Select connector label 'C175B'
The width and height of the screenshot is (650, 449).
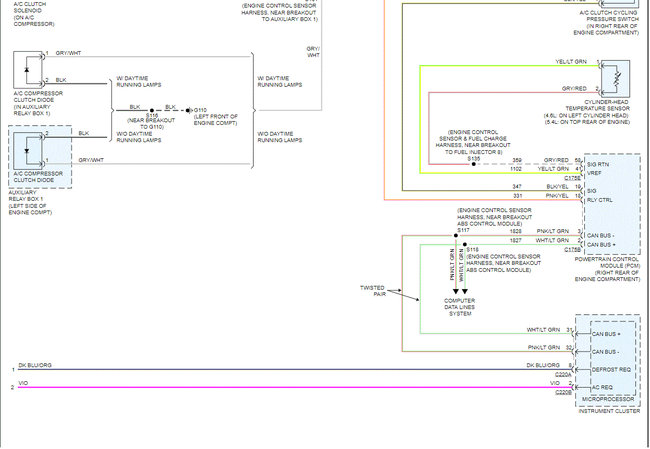(x=573, y=250)
